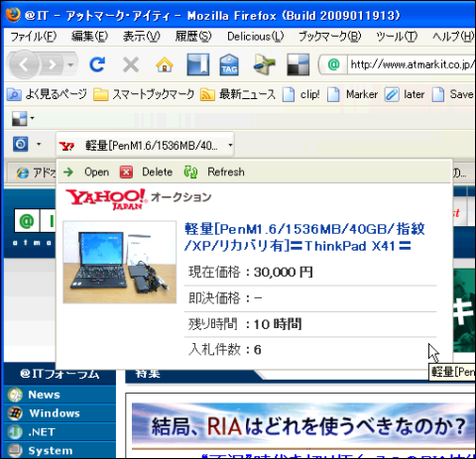
Task: Open the ThinkPad X41 auction title link
Action: pos(304,237)
